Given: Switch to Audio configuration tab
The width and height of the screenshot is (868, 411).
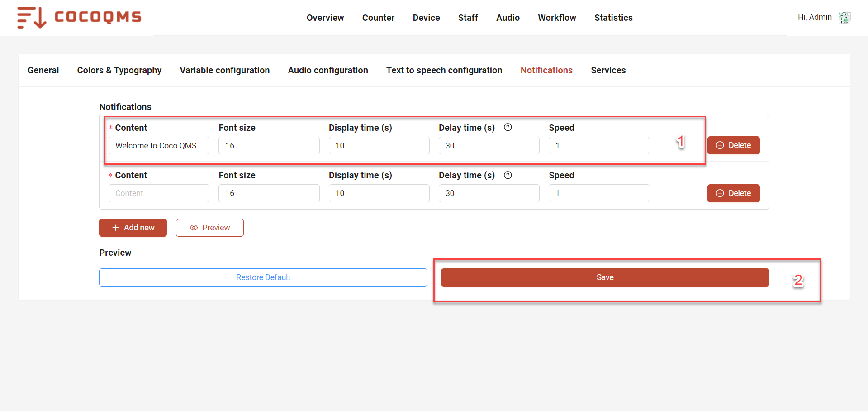Looking at the screenshot, I should (328, 70).
